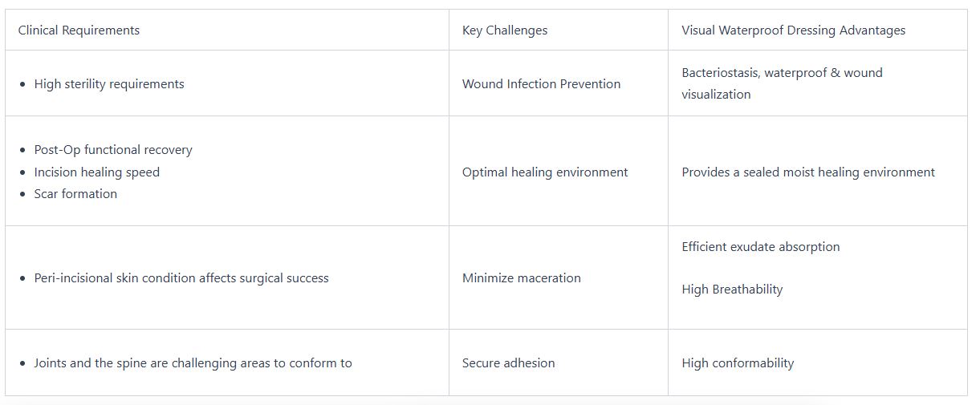Select the Key Challenges column header
Viewport: 980px width, 405px height.
point(505,30)
